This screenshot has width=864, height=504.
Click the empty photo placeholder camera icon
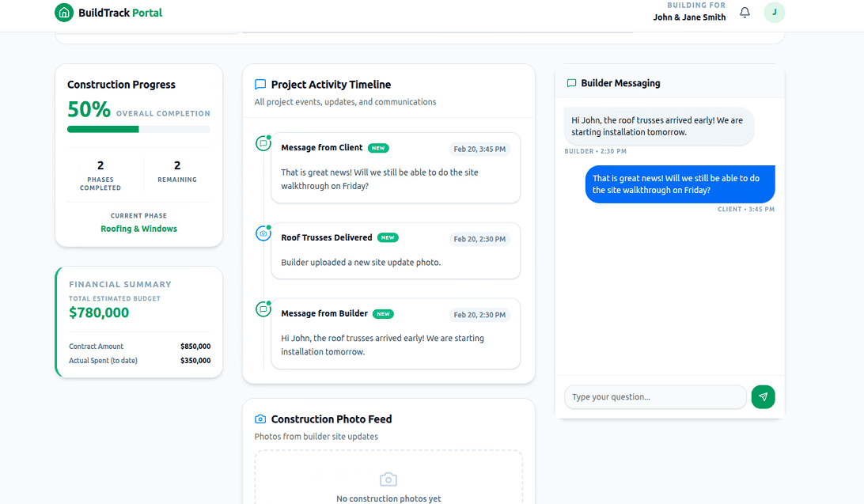coord(388,479)
